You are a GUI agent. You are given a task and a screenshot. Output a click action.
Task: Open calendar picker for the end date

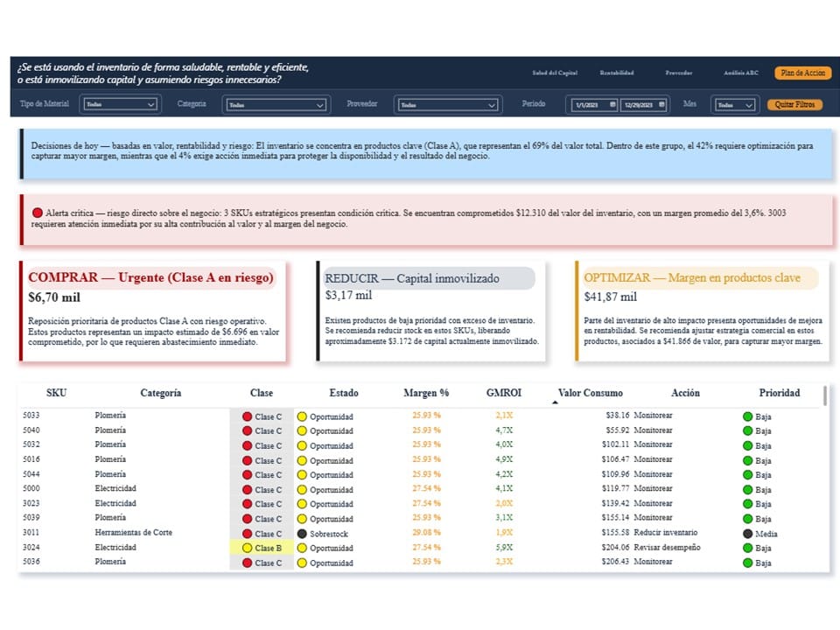(x=662, y=104)
